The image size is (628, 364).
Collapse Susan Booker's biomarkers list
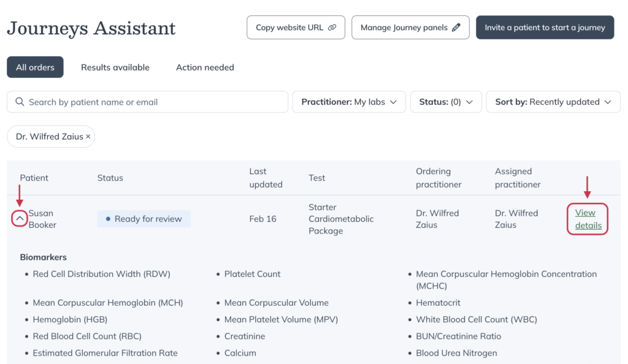19,218
